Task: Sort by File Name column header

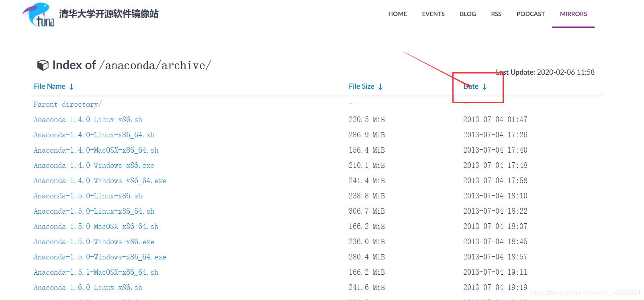Action: click(x=49, y=86)
